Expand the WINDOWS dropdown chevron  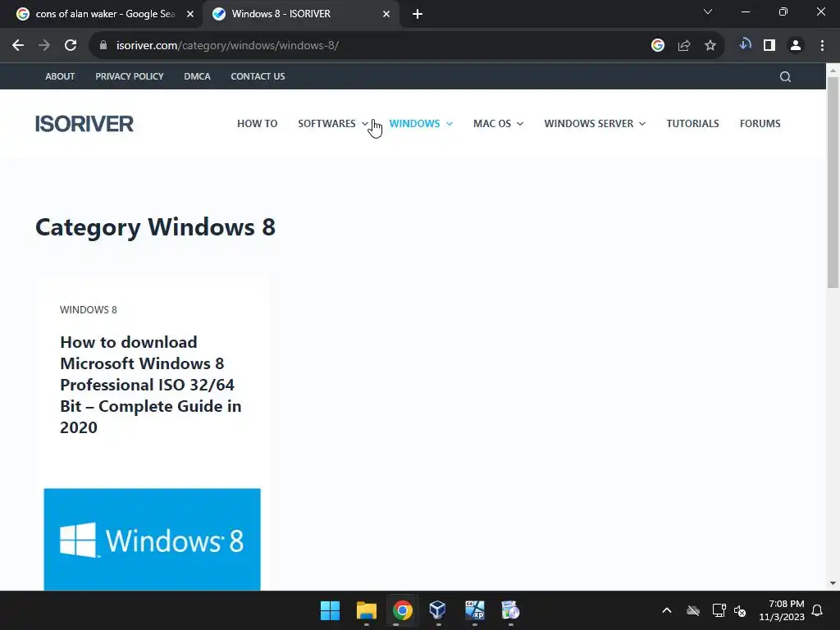[450, 124]
